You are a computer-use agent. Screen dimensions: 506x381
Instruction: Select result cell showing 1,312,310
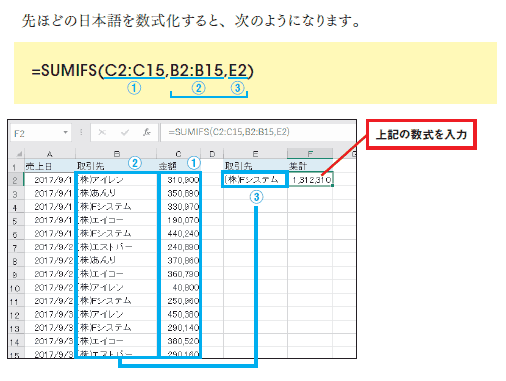[x=310, y=180]
